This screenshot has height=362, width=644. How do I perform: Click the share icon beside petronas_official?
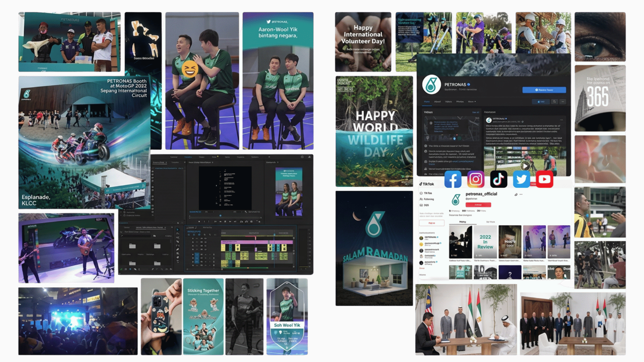(x=516, y=194)
